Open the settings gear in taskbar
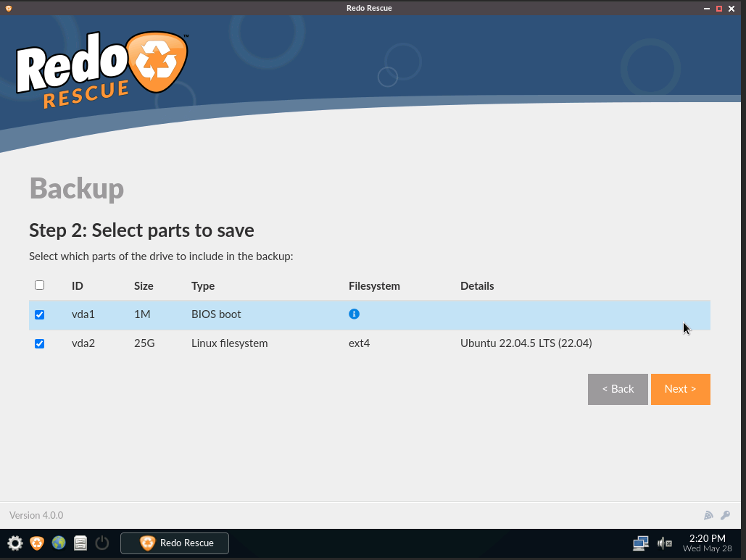Viewport: 746px width, 560px height. coord(14,543)
